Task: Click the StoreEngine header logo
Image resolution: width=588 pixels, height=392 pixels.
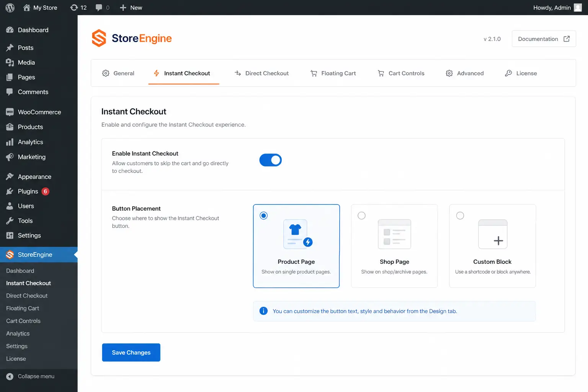Action: click(132, 38)
